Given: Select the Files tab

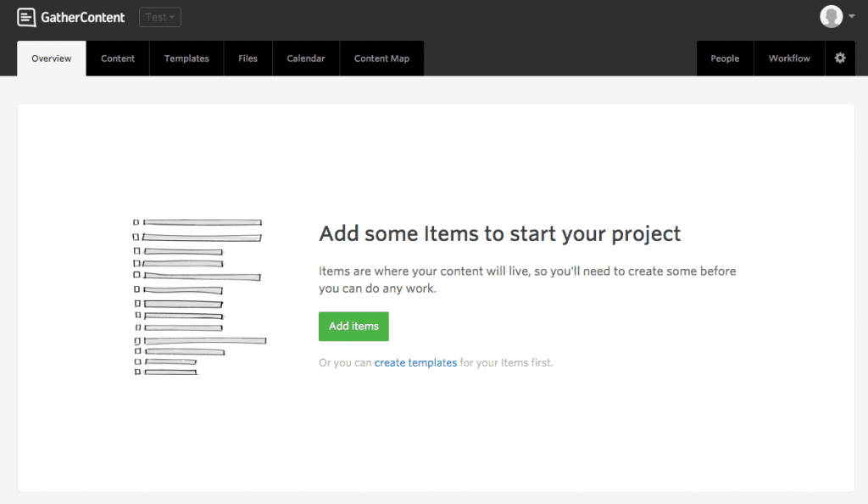Looking at the screenshot, I should click(x=248, y=59).
